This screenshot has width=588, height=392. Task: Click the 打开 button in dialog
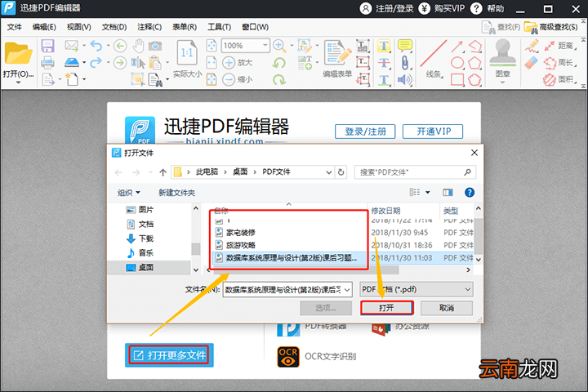pyautogui.click(x=386, y=308)
